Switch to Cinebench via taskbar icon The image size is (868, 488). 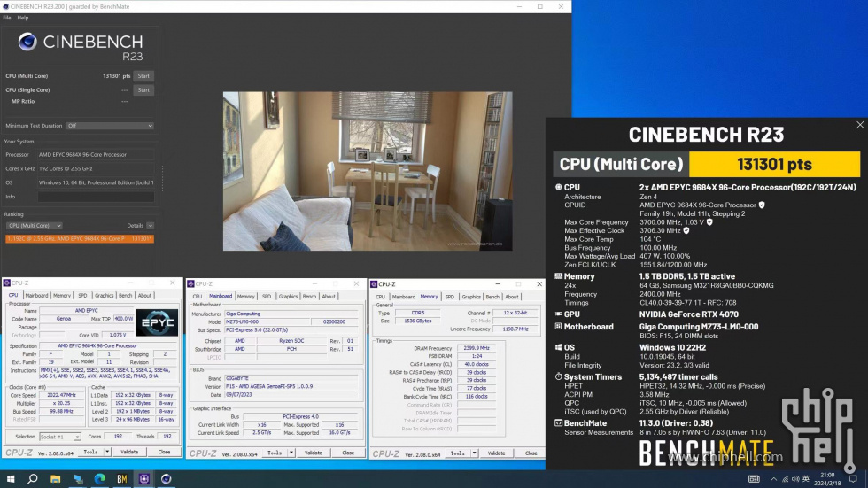point(167,478)
